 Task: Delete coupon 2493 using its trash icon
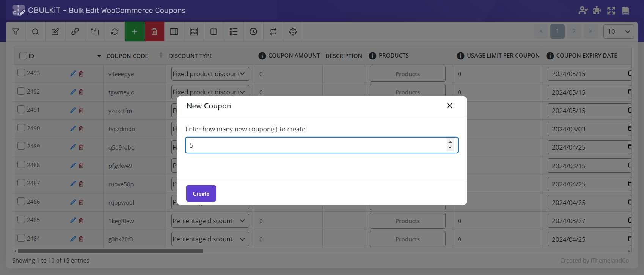click(x=81, y=74)
